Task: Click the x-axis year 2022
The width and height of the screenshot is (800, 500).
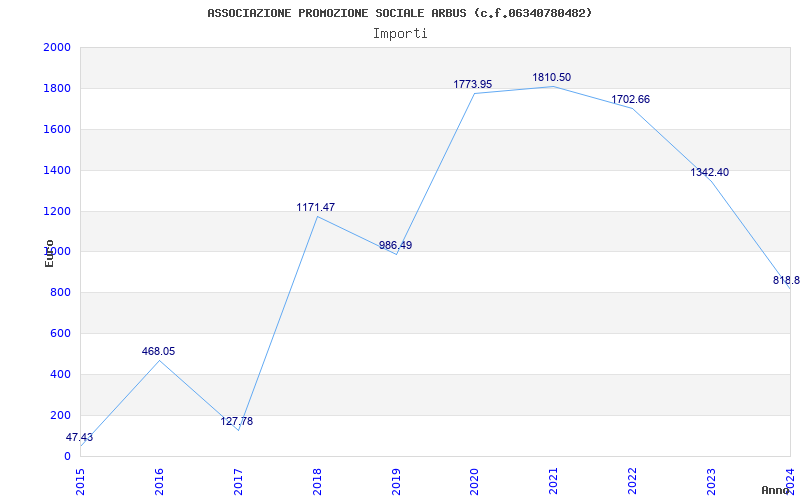Action: pyautogui.click(x=633, y=482)
